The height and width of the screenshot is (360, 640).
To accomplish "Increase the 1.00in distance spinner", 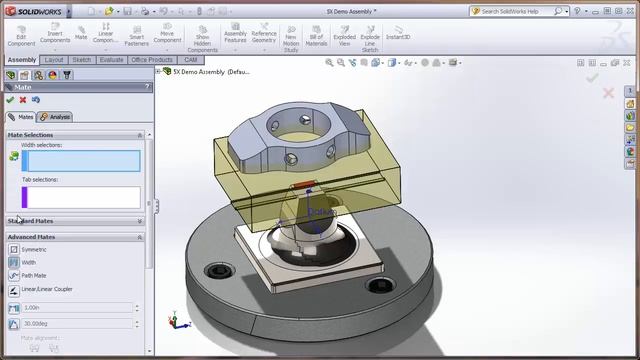I will tap(137, 305).
